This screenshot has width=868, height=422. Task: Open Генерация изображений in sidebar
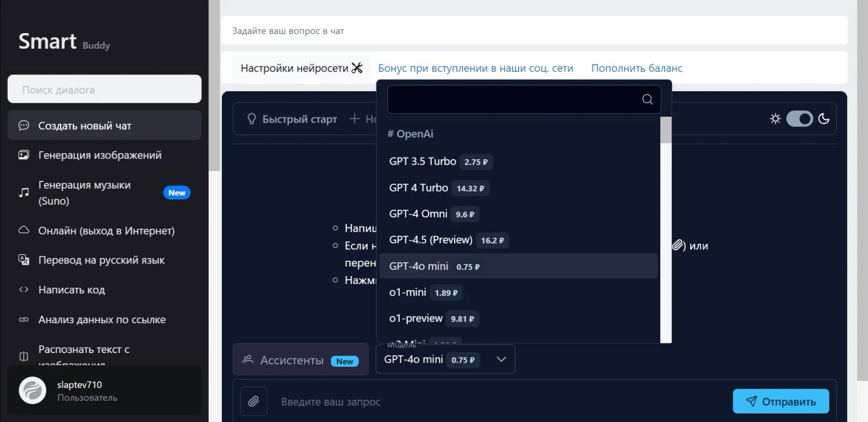(104, 155)
